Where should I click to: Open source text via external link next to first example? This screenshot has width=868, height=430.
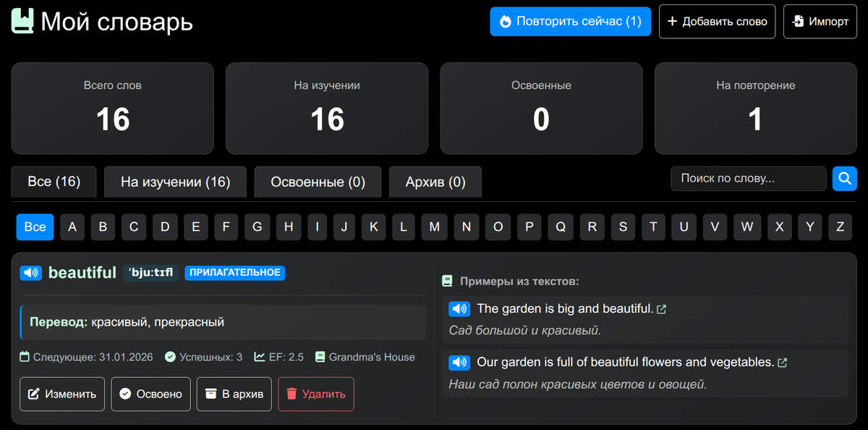click(x=662, y=308)
